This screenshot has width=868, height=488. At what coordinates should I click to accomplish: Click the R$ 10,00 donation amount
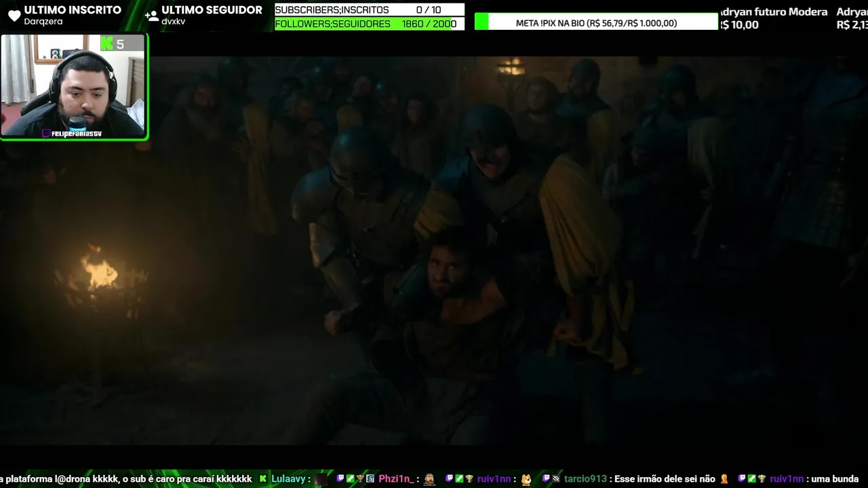pos(739,25)
